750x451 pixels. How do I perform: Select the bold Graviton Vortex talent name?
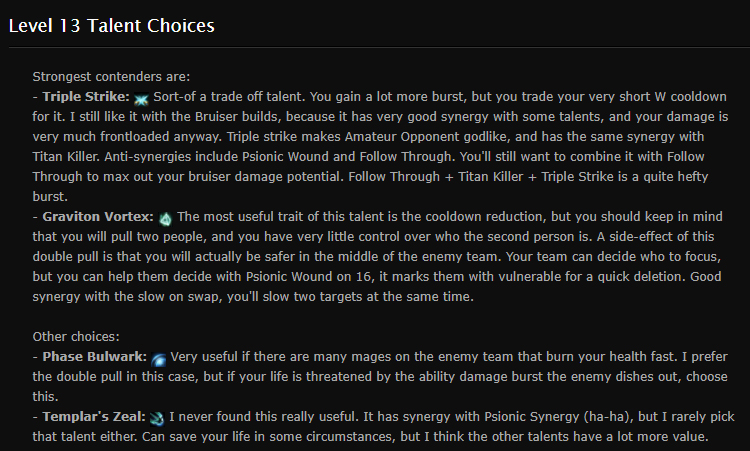pyautogui.click(x=98, y=217)
